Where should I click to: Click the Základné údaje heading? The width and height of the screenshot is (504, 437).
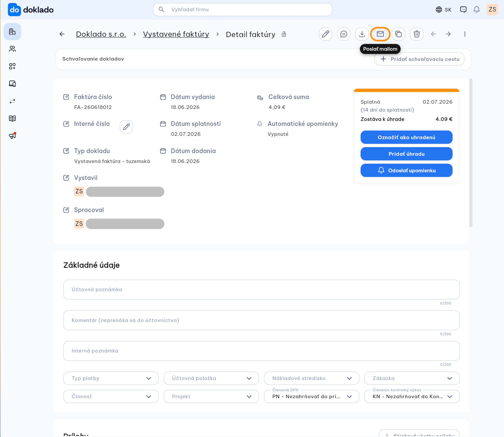[91, 265]
